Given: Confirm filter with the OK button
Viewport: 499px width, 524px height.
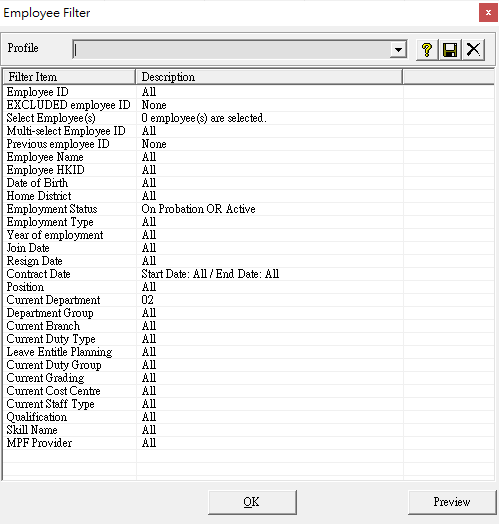Looking at the screenshot, I should 252,502.
